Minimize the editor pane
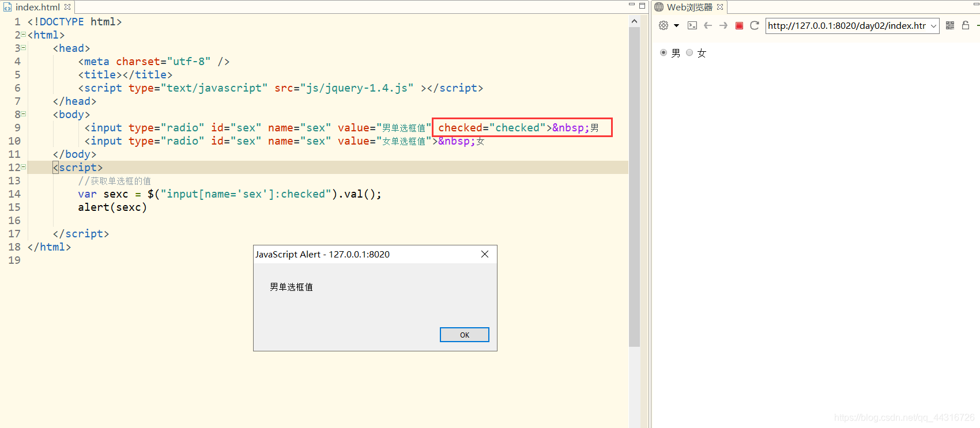980x428 pixels. pos(631,5)
